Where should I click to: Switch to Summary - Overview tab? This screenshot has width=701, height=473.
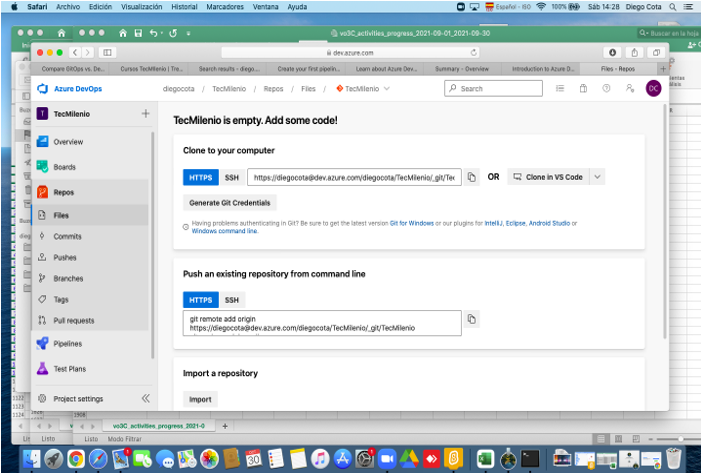point(462,69)
